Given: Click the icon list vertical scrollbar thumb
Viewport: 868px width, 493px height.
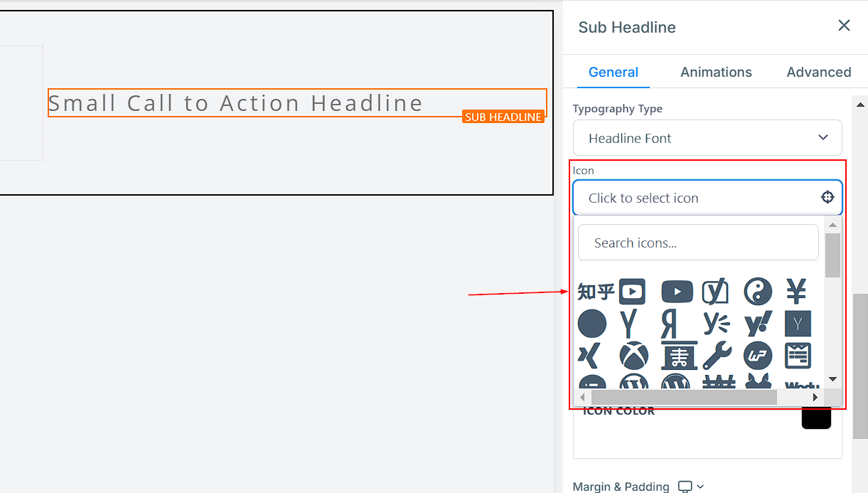Looking at the screenshot, I should tap(832, 255).
